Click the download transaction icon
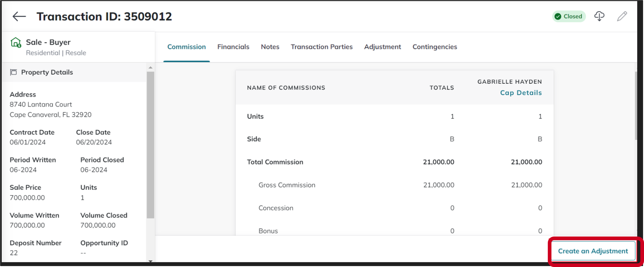The image size is (644, 267). point(599,16)
